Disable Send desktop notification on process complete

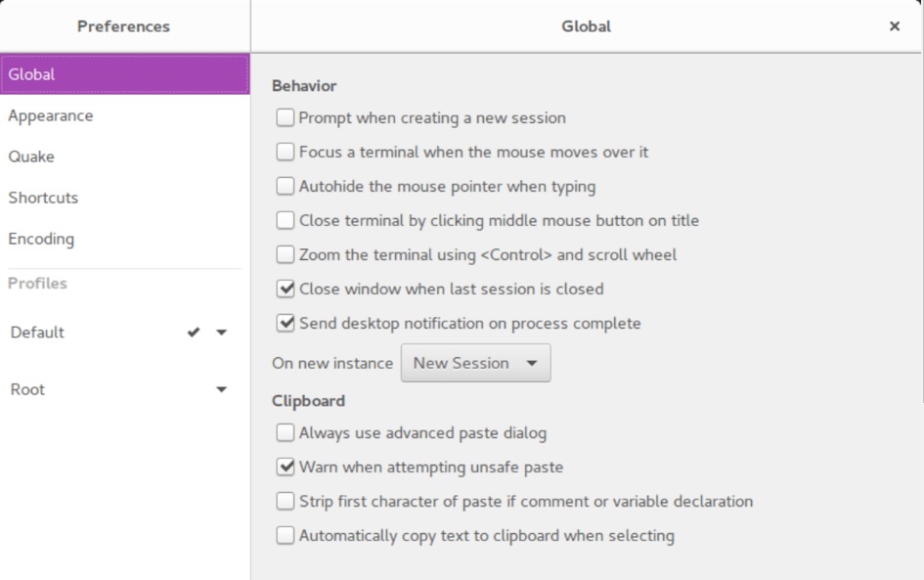tap(285, 323)
